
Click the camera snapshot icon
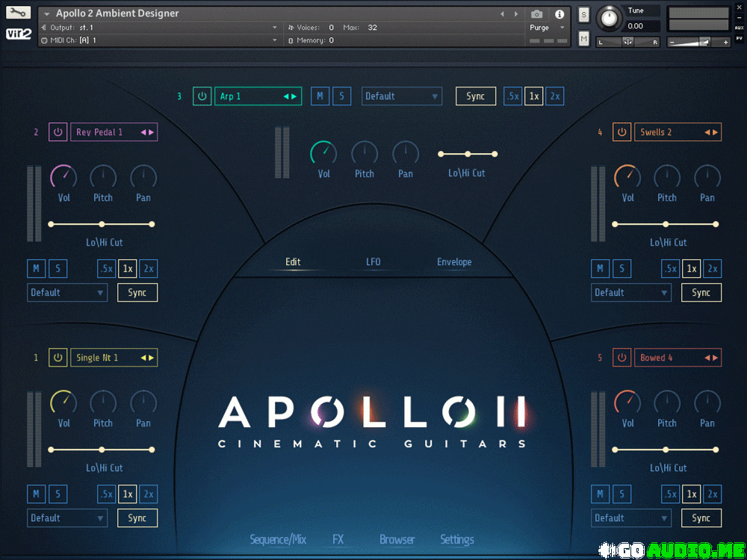click(x=536, y=14)
